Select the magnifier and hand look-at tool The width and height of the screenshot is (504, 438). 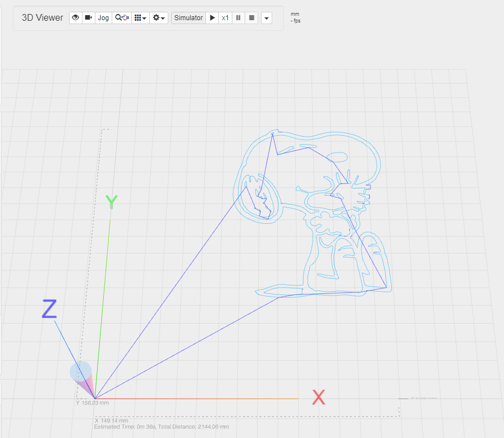pyautogui.click(x=121, y=17)
